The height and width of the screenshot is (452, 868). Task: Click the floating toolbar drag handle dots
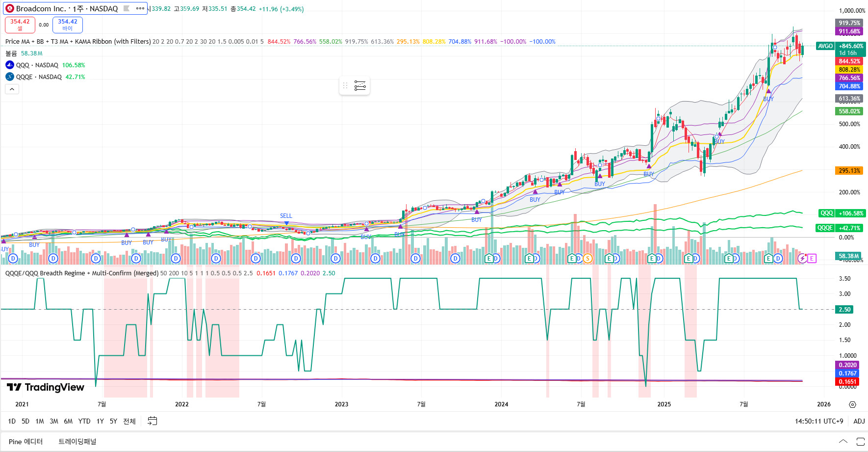345,86
